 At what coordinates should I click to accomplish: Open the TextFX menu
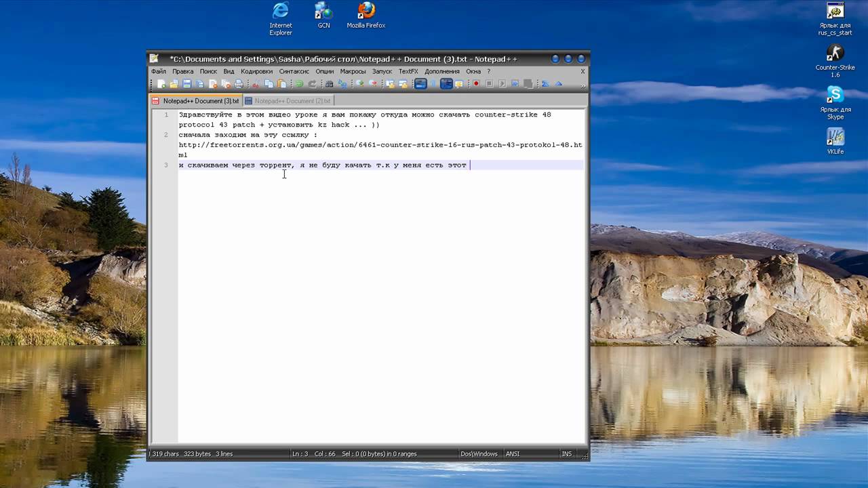[408, 71]
